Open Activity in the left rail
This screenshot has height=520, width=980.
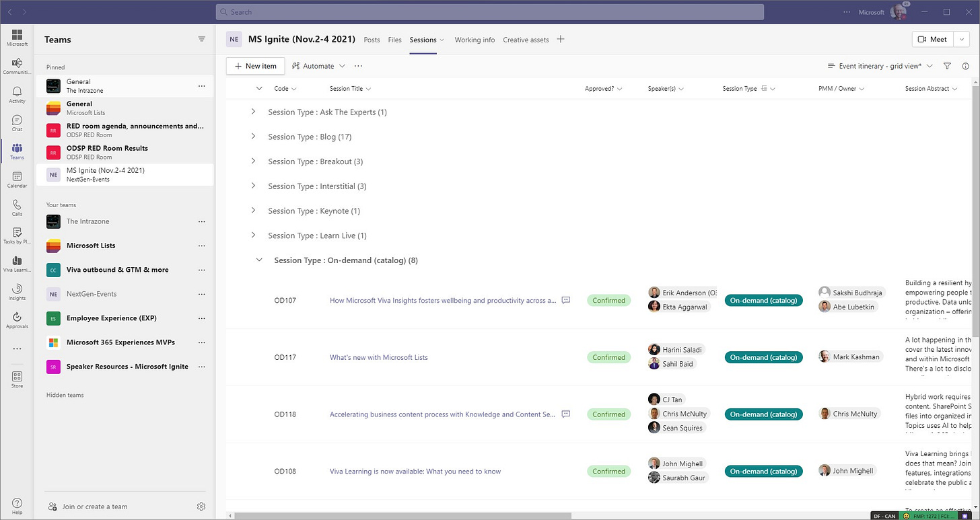17,95
